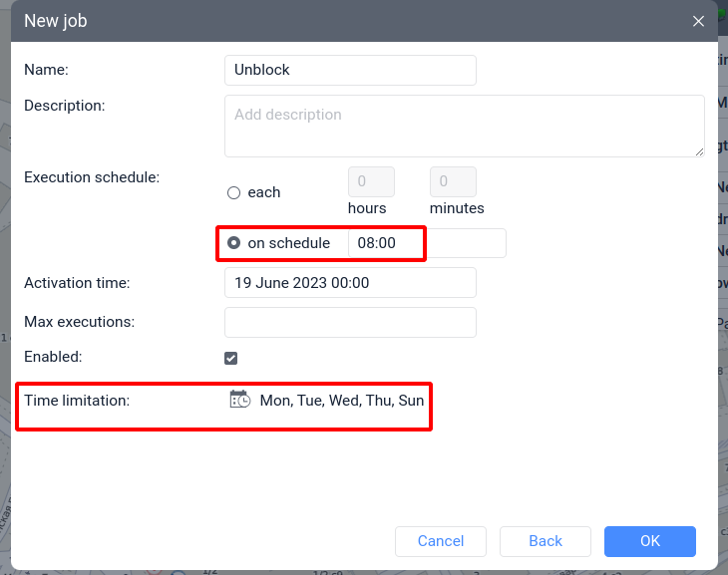The height and width of the screenshot is (575, 728).
Task: Go to previous step with Back
Action: click(x=546, y=541)
